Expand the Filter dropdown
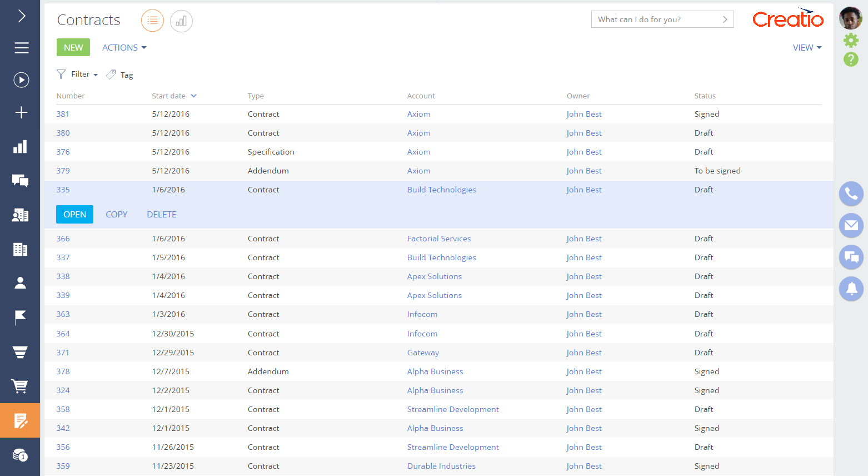This screenshot has width=868, height=476. 77,74
